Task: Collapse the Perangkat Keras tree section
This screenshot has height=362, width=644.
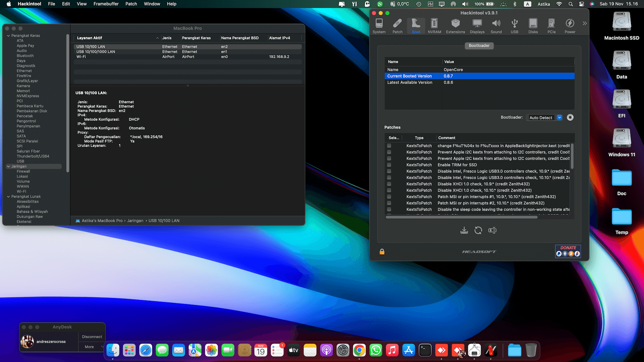Action: coord(8,36)
